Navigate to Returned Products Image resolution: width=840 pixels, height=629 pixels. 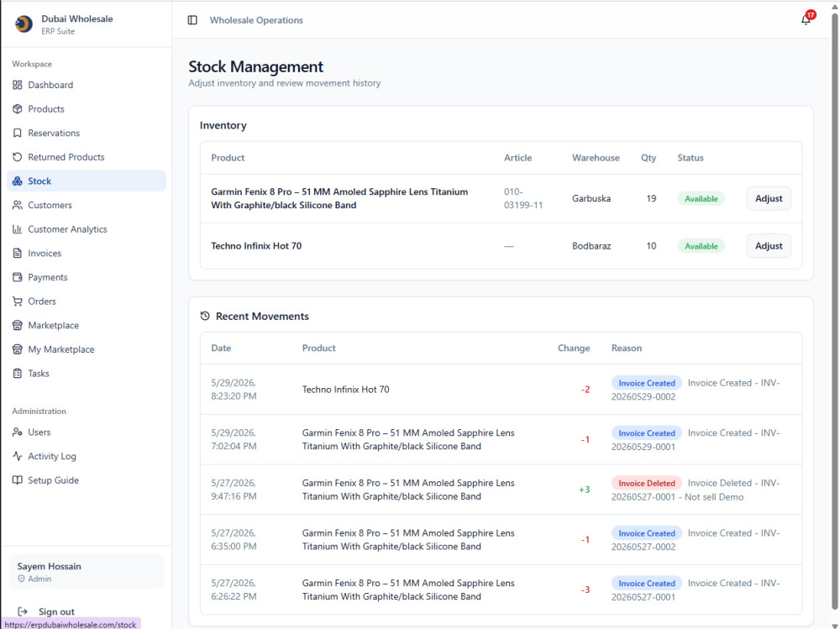[x=87, y=157]
